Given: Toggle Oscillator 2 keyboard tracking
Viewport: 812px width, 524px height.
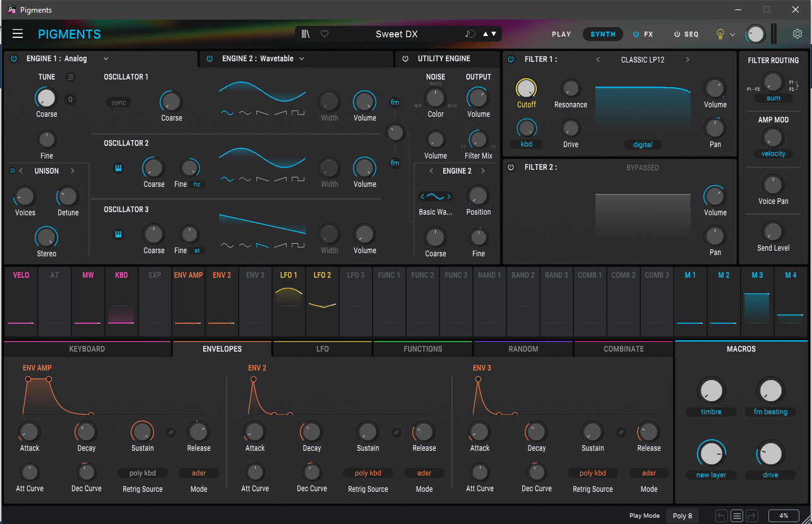Looking at the screenshot, I should (x=118, y=168).
